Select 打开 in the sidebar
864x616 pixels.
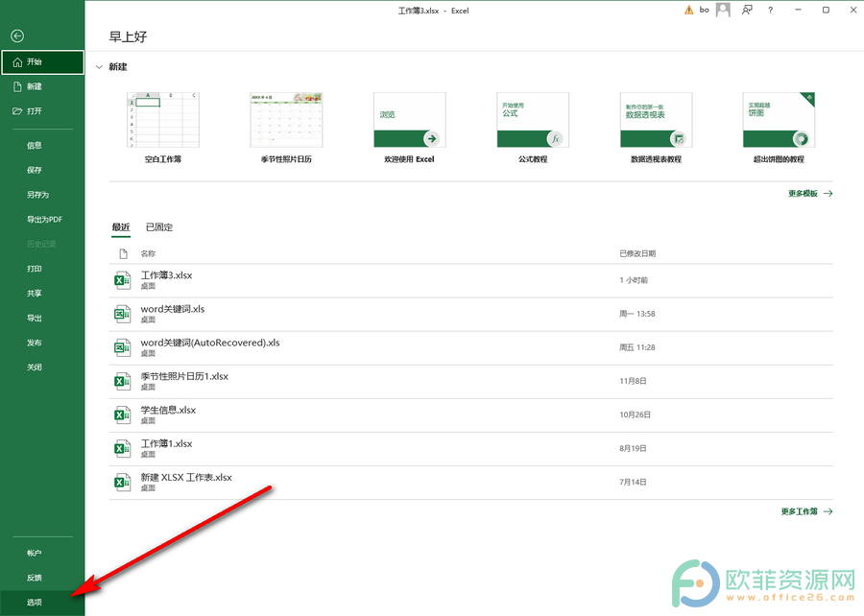pyautogui.click(x=42, y=111)
